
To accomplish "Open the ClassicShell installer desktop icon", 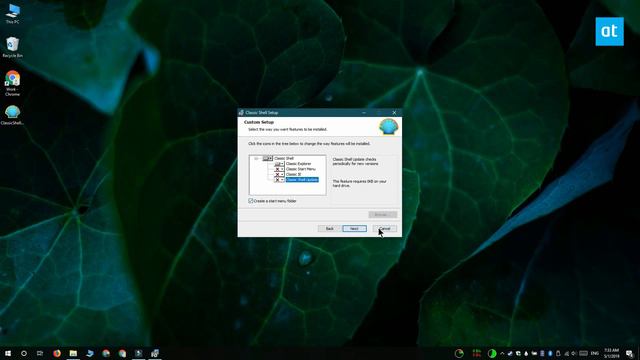I will (12, 115).
